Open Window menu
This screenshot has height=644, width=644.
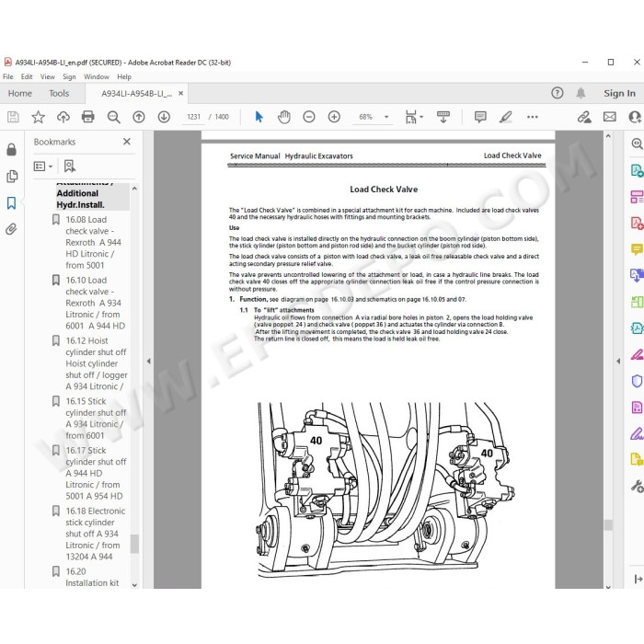pyautogui.click(x=97, y=76)
